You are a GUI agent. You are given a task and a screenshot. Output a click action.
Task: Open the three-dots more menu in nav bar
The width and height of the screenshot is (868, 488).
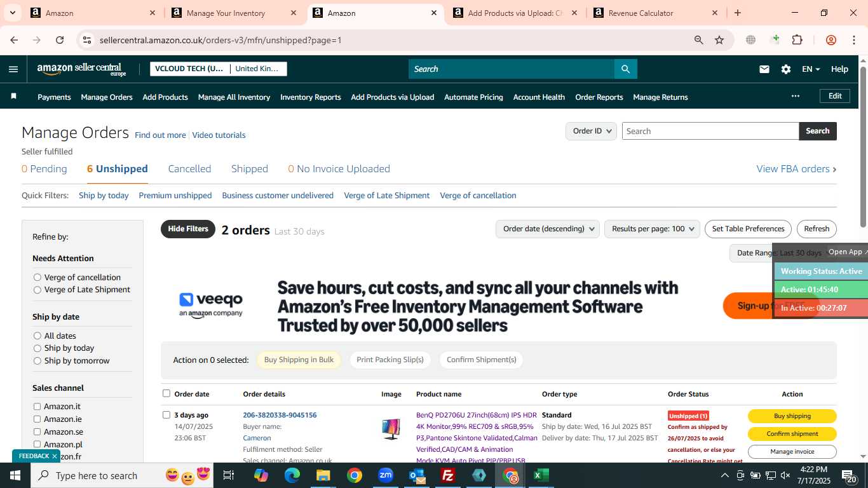(795, 96)
